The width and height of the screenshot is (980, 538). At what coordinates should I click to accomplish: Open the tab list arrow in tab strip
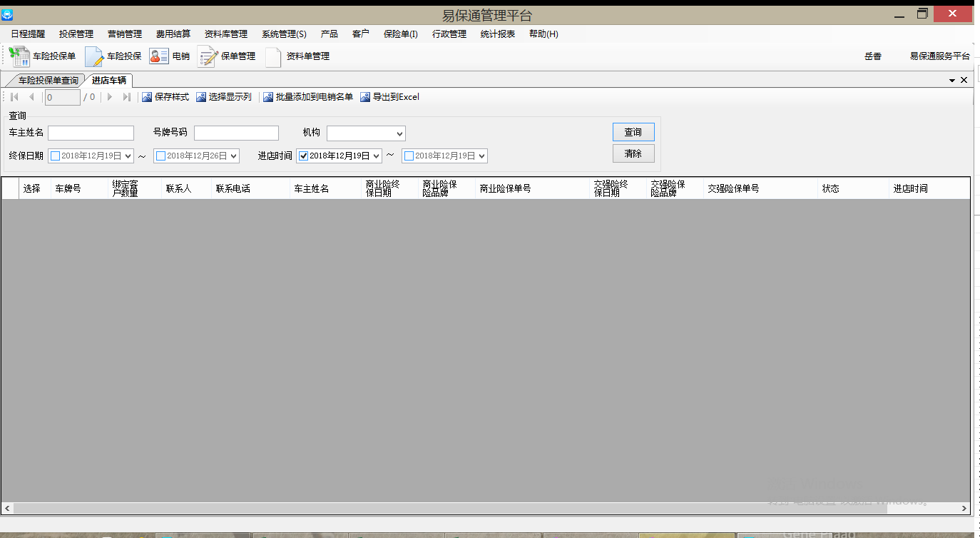[x=952, y=81]
